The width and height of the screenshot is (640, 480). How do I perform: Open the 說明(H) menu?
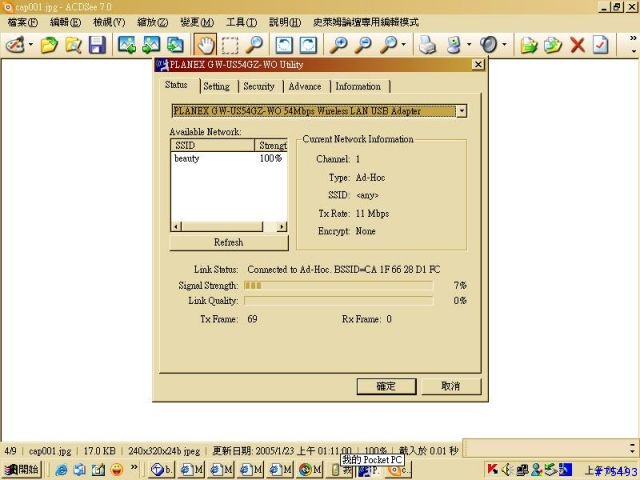point(285,22)
